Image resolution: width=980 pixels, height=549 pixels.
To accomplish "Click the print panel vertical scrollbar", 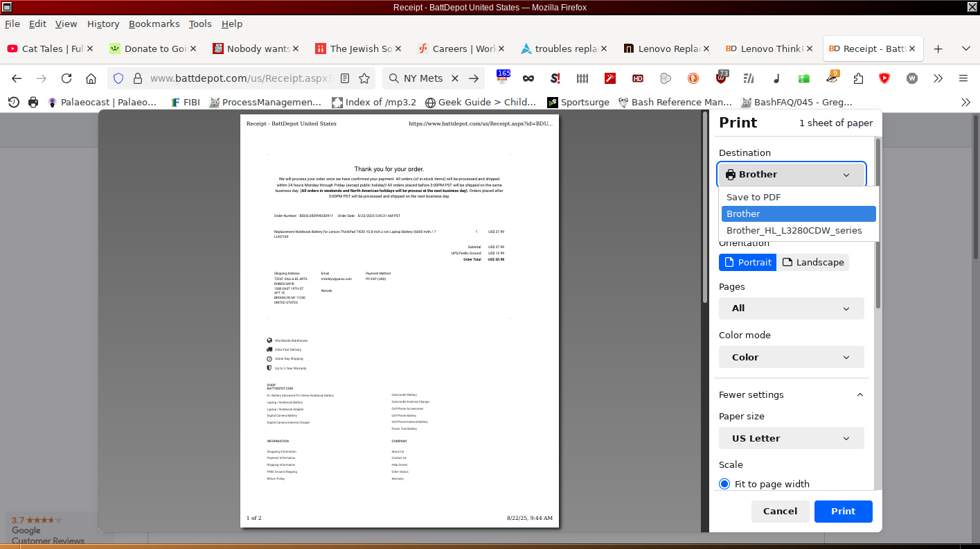I will pos(878,222).
